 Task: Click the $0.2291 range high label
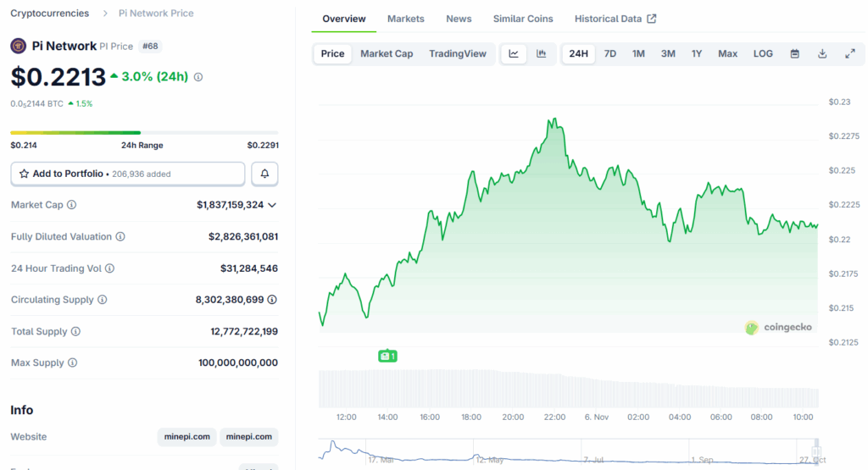coord(263,146)
